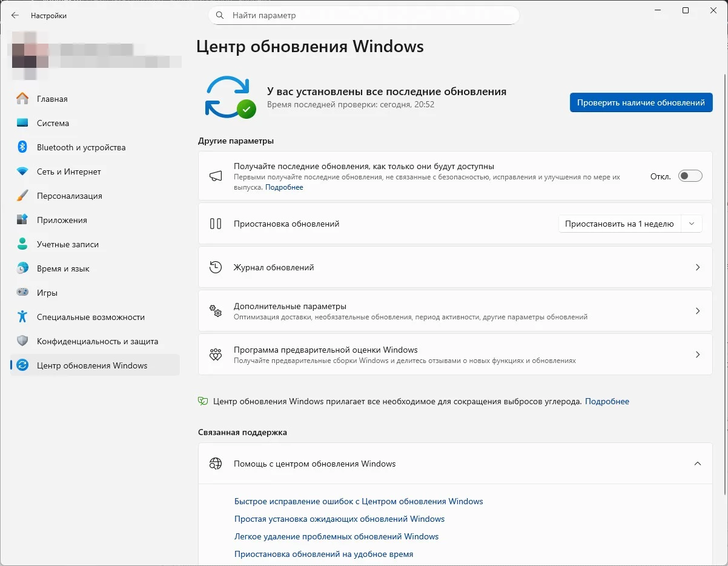Select Время и язык in sidebar

[x=63, y=268]
